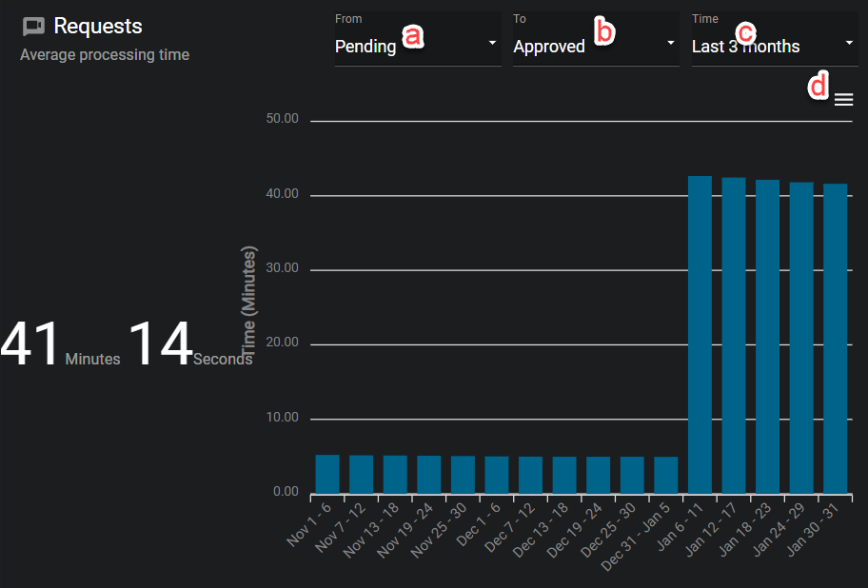Click the 50.00 y-axis label
This screenshot has height=588, width=868.
pyautogui.click(x=283, y=118)
